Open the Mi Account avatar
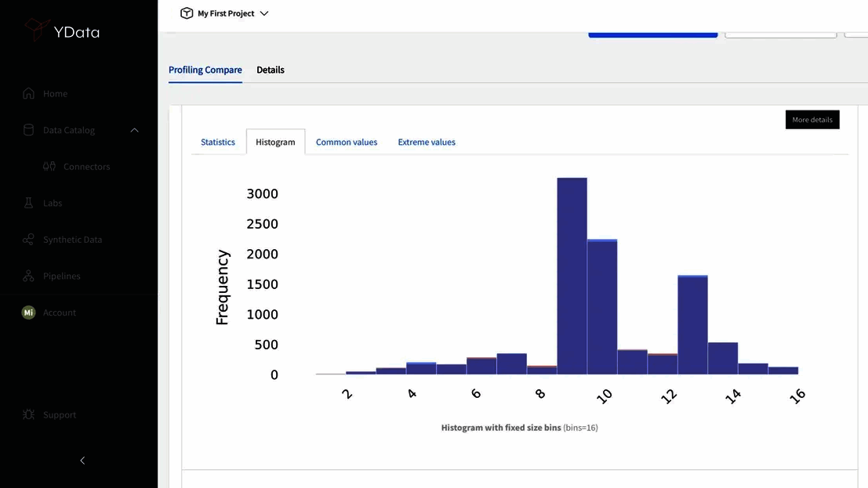 click(x=28, y=312)
